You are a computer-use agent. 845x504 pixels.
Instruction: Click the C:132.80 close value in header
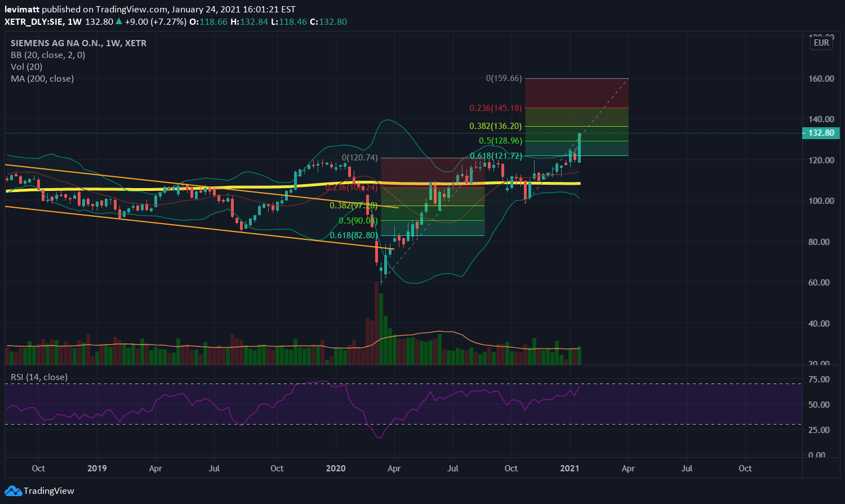coord(329,22)
